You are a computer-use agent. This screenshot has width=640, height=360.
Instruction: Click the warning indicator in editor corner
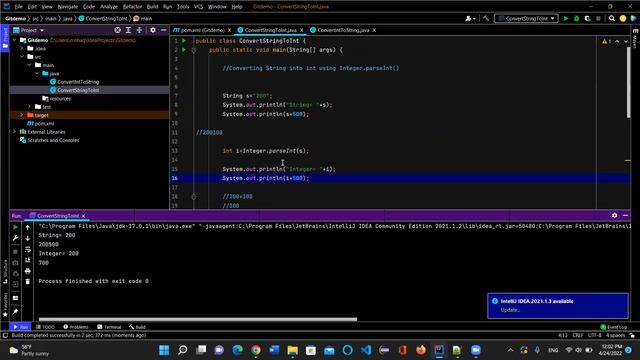[606, 42]
